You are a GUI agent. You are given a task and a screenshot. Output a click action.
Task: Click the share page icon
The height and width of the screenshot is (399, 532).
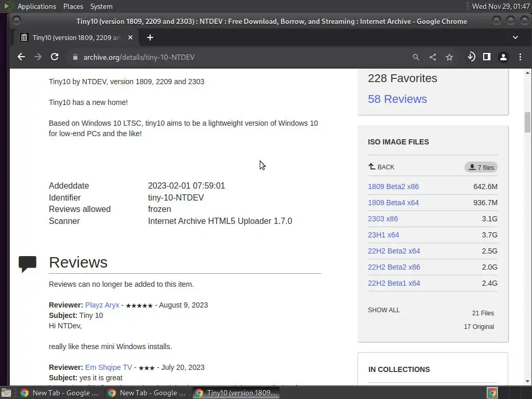pyautogui.click(x=433, y=57)
